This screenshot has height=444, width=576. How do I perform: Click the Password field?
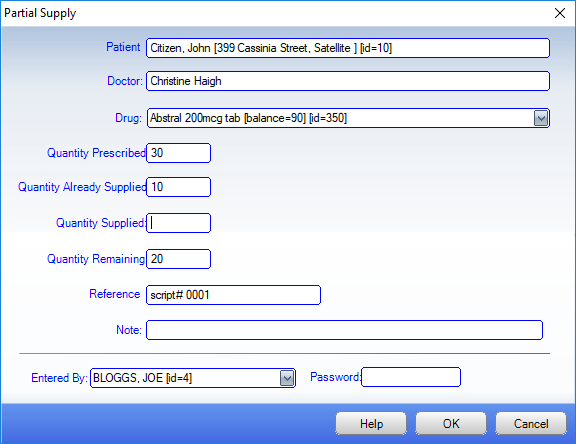[x=411, y=377]
